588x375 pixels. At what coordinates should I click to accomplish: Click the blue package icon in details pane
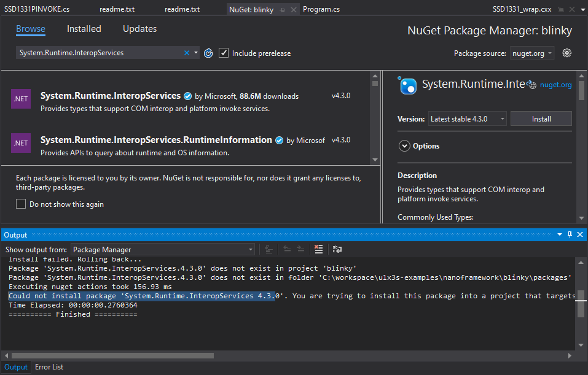click(x=407, y=85)
